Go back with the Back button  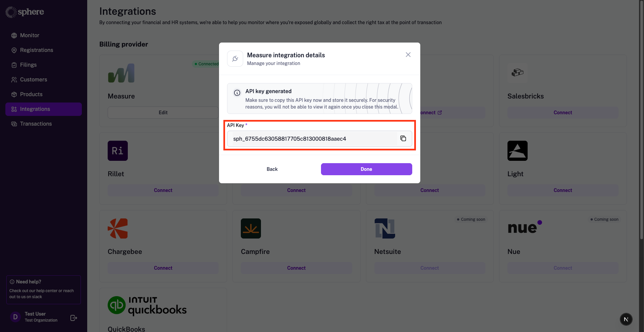tap(272, 169)
